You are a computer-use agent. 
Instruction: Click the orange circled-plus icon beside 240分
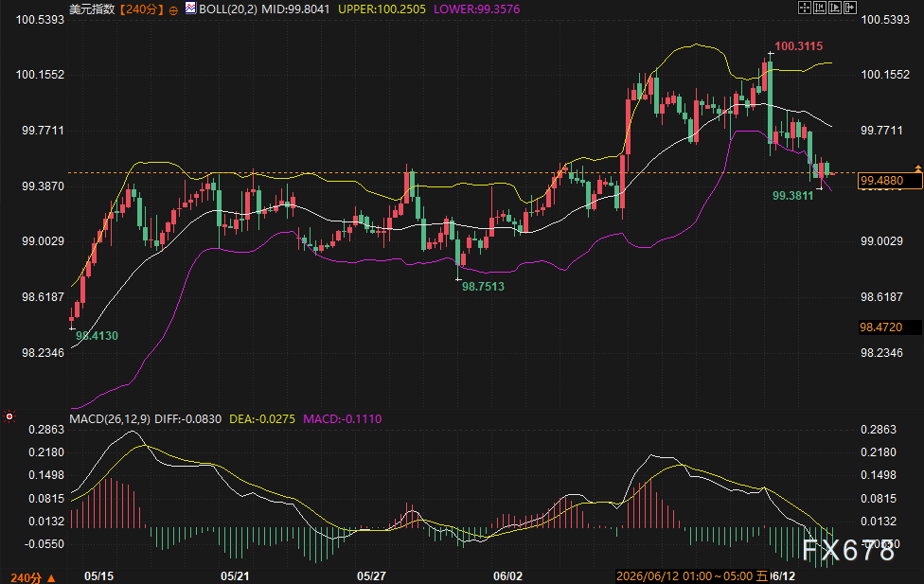(x=173, y=10)
